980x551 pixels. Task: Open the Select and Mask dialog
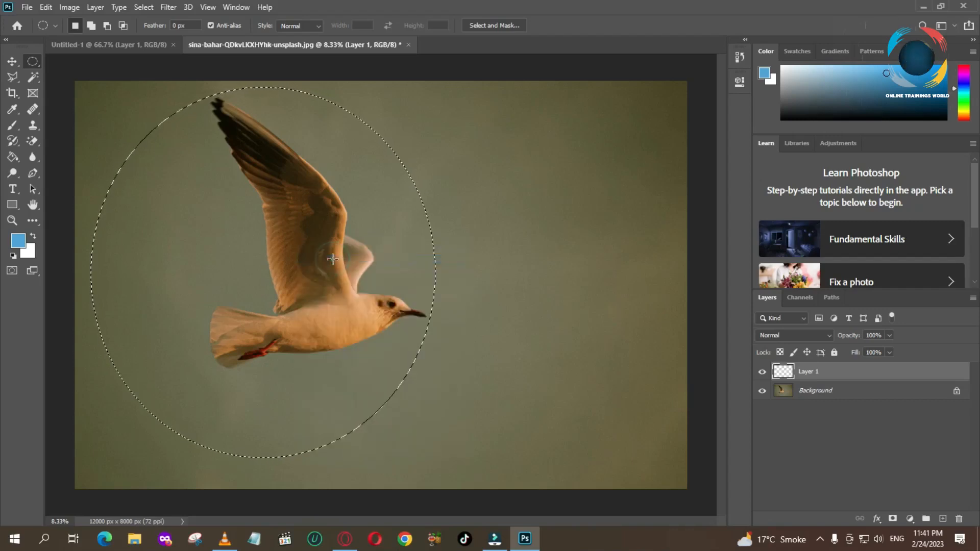[495, 25]
